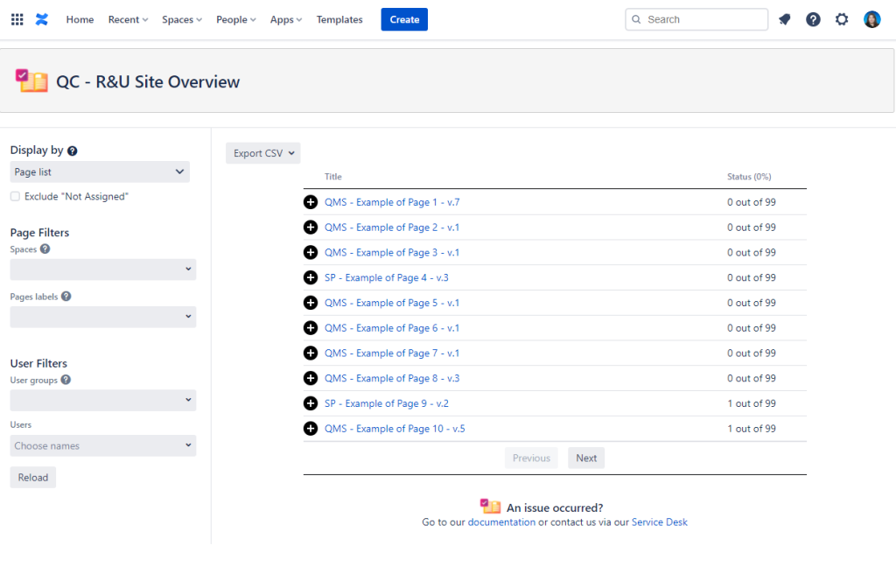Expand the row for SP Page 4 v.3
Viewport: 896px width, 588px height.
pyautogui.click(x=311, y=277)
